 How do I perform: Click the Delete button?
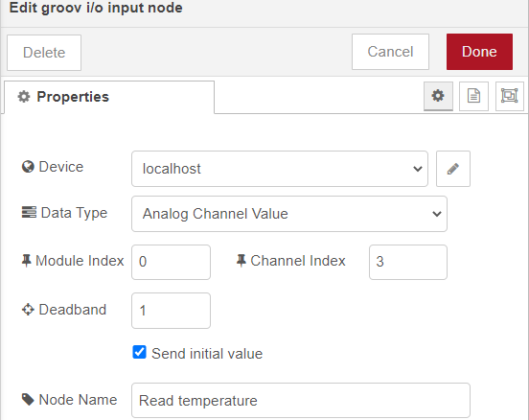(x=44, y=53)
